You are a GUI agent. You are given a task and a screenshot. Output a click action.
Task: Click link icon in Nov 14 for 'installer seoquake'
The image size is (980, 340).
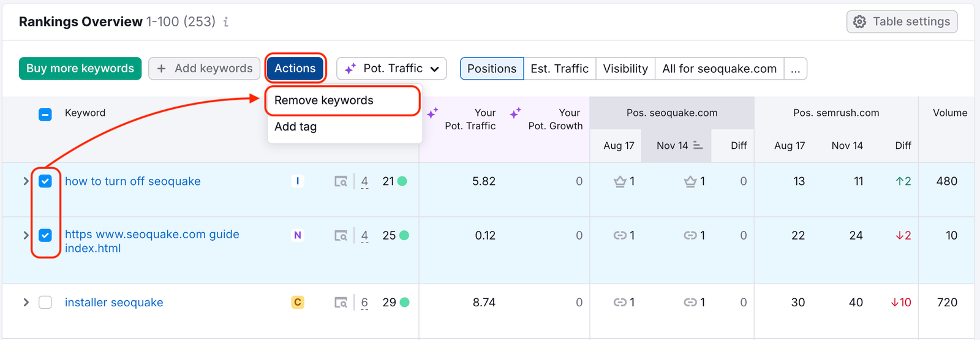point(690,303)
